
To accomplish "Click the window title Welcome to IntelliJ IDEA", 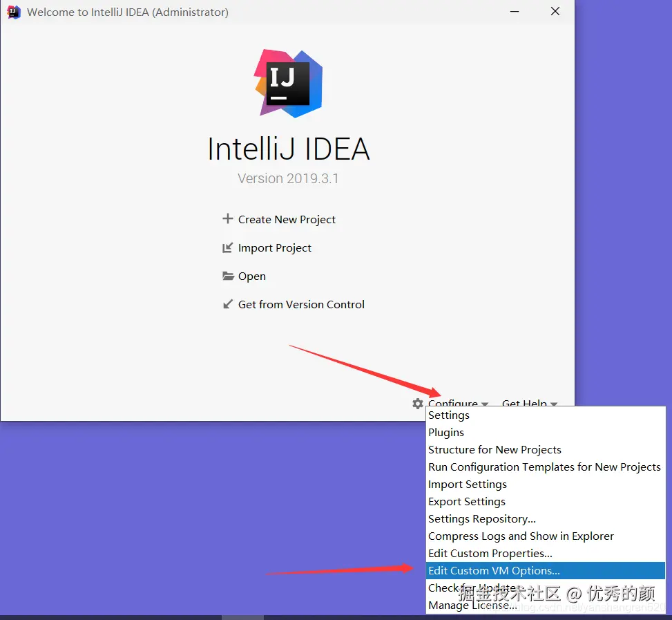I will point(128,12).
